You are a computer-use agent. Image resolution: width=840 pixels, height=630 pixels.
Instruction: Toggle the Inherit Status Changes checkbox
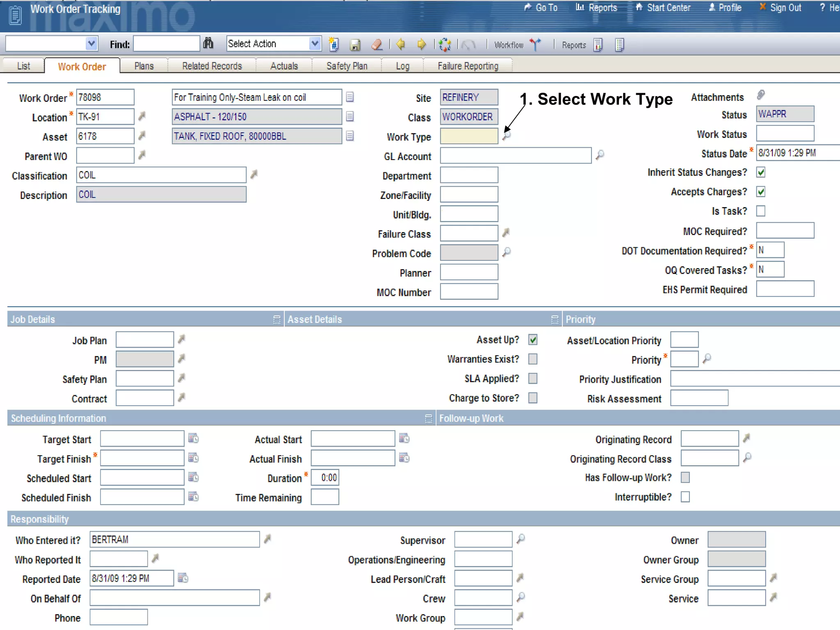coord(761,172)
